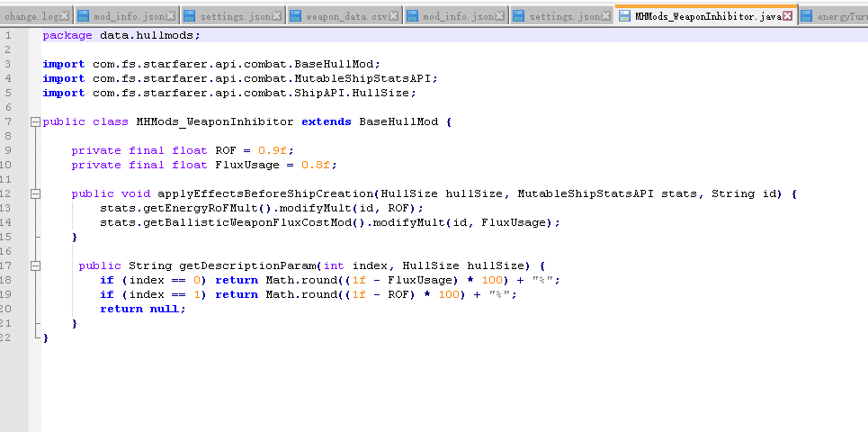Click the disk icon on weapon_data.csv tab
This screenshot has height=432, width=868.
point(295,16)
